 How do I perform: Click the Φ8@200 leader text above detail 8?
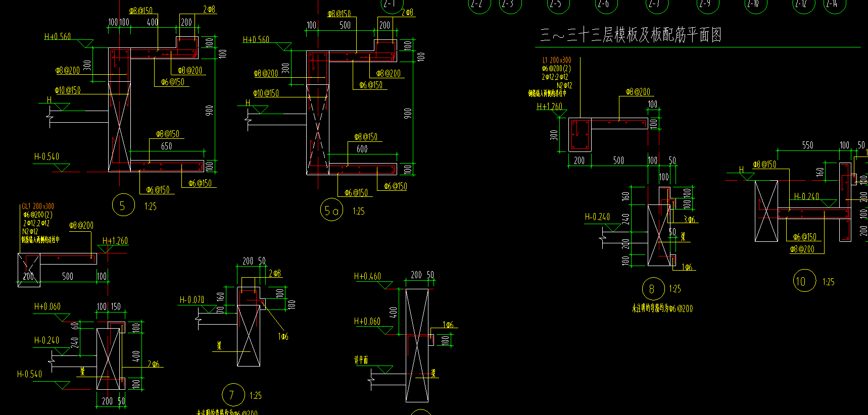pos(638,92)
